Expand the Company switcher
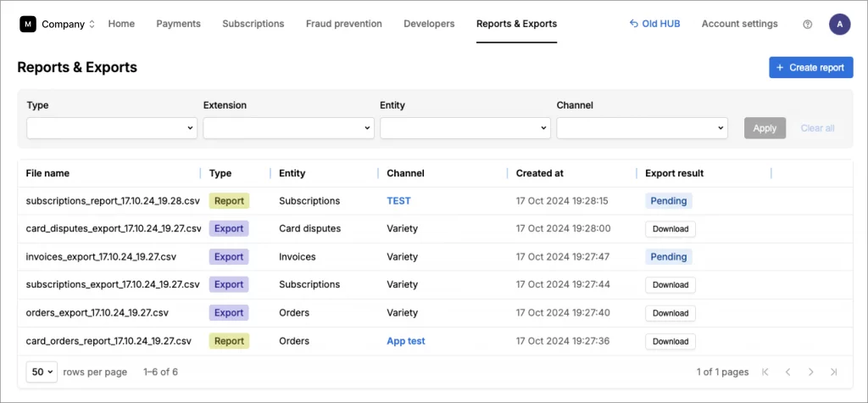 (x=69, y=25)
